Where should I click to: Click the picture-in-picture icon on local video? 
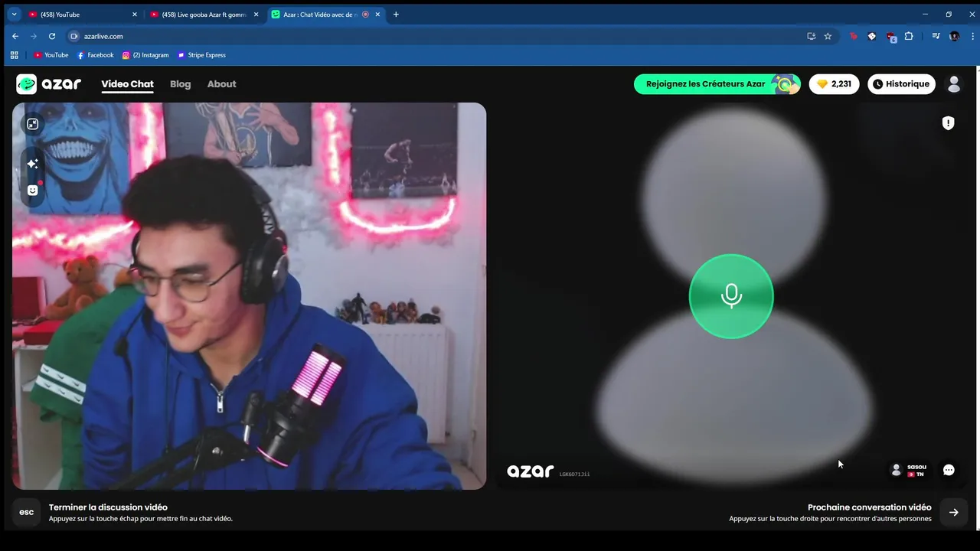(32, 124)
